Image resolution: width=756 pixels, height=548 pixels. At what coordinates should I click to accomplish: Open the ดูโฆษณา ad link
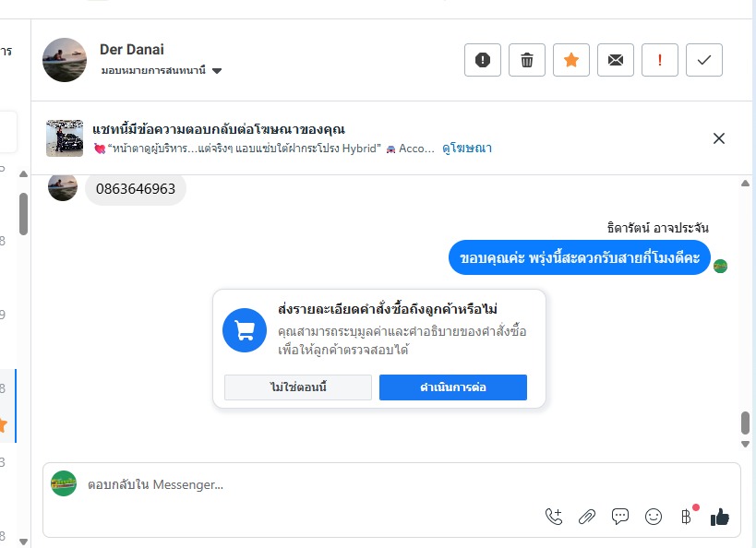467,148
